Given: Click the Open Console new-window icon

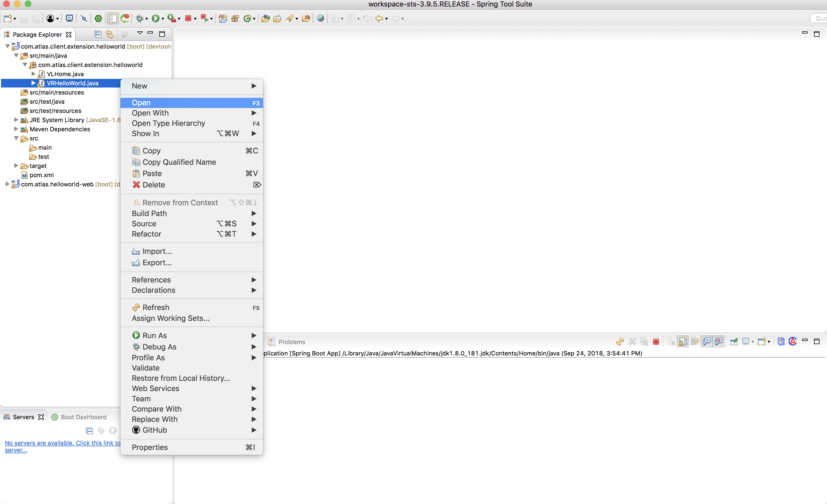Looking at the screenshot, I should coord(762,342).
